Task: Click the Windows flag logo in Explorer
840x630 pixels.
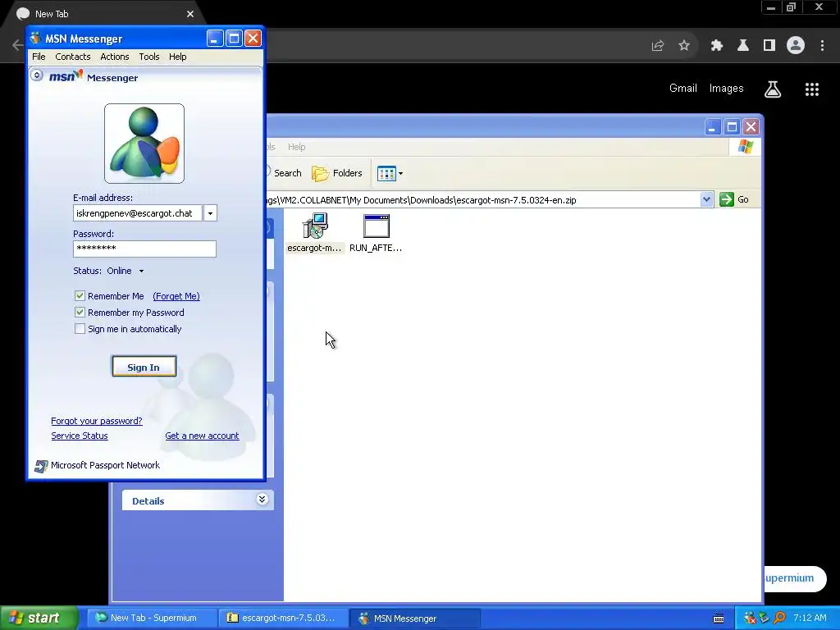Action: point(745,147)
